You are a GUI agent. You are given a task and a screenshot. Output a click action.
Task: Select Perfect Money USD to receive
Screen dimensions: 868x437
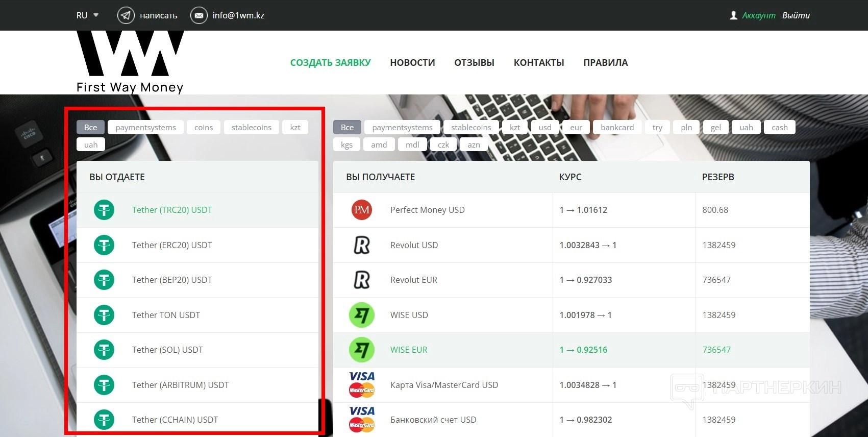[x=572, y=210]
